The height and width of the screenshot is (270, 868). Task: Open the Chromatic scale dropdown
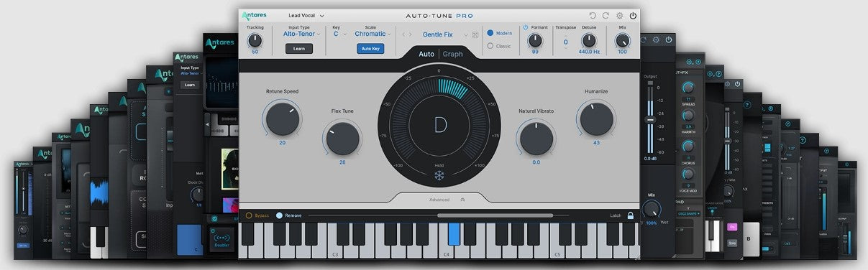coord(373,34)
